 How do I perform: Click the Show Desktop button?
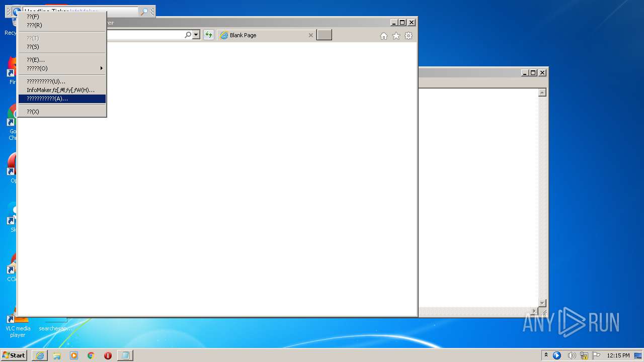639,355
